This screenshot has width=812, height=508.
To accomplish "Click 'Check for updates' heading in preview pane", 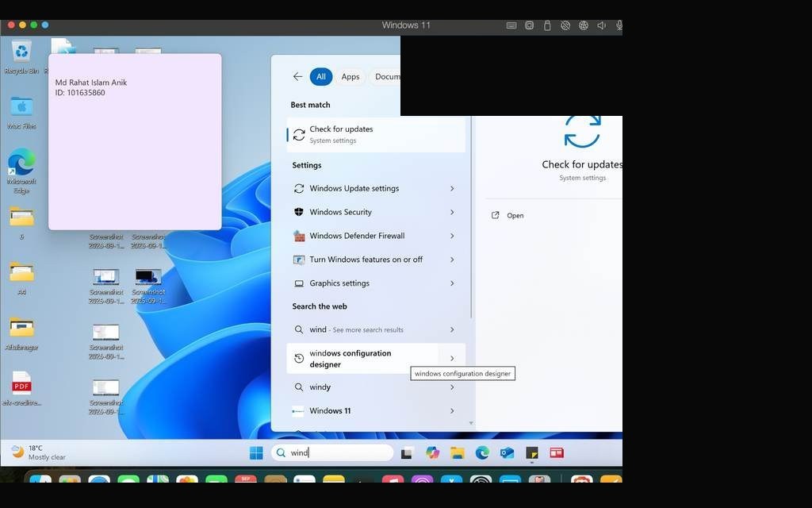I will click(x=582, y=165).
